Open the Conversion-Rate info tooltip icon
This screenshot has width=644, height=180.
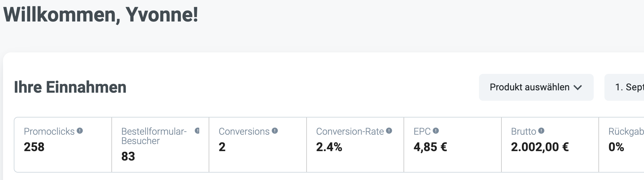389,131
